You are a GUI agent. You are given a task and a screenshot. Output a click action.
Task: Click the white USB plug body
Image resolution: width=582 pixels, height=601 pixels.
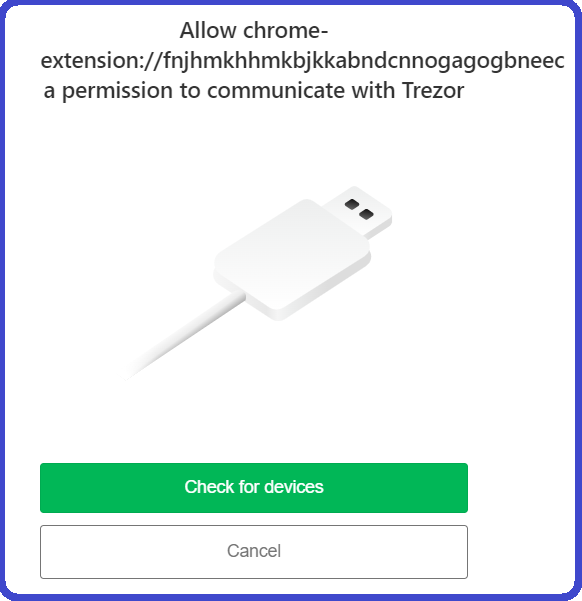pyautogui.click(x=292, y=259)
